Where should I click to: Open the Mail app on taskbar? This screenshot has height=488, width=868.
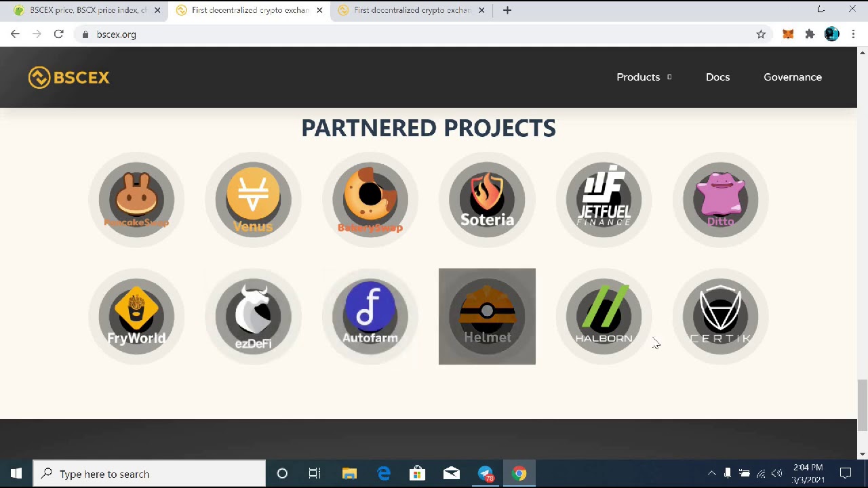click(x=452, y=474)
